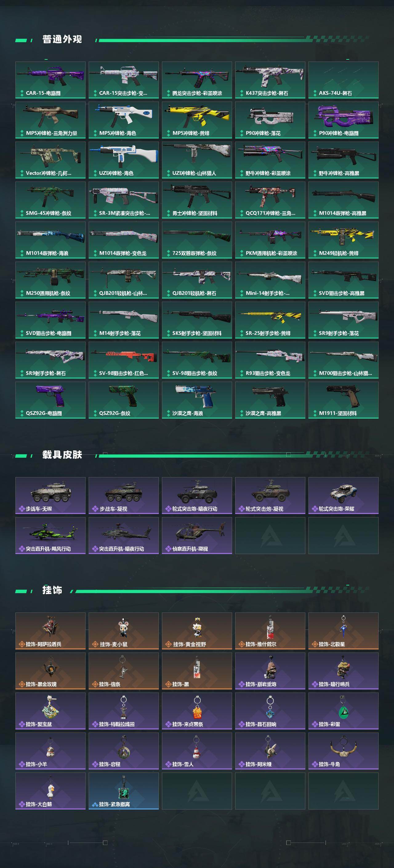Select the 挂饰-紧急撤离 blue charm tile
The height and width of the screenshot is (868, 394).
[x=124, y=791]
